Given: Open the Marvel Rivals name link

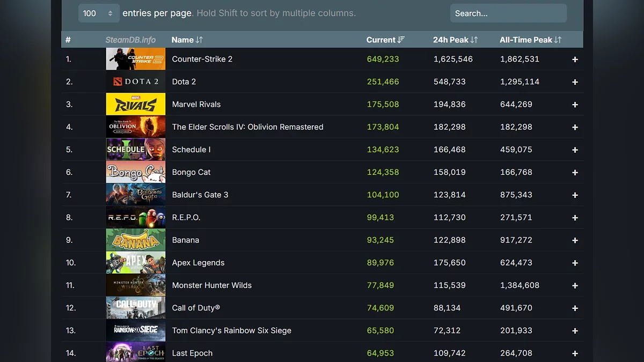Looking at the screenshot, I should (x=196, y=104).
